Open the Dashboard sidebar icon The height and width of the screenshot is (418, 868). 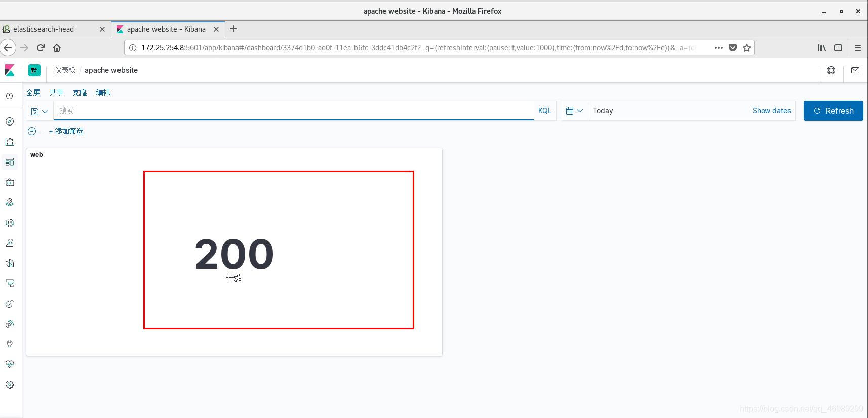(10, 162)
